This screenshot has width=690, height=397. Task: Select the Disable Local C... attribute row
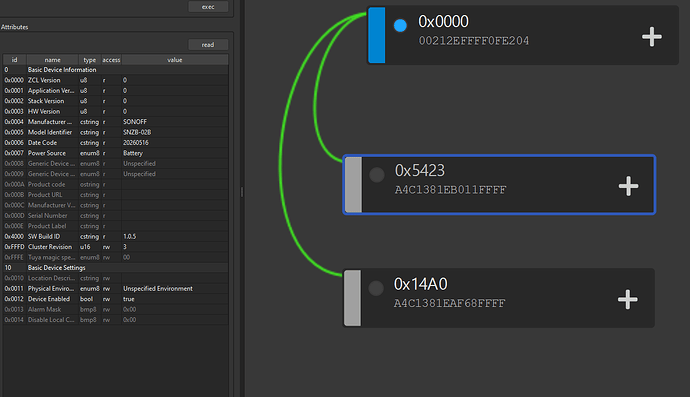(116, 320)
